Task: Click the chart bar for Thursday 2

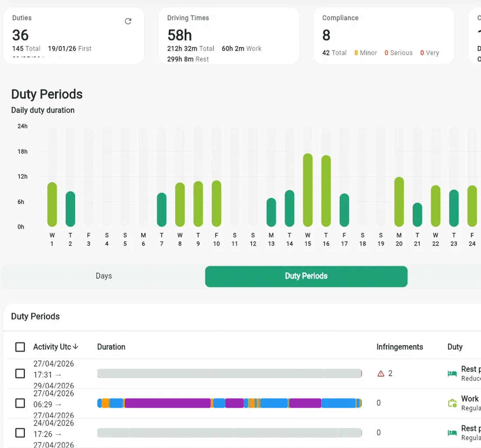Action: click(70, 209)
